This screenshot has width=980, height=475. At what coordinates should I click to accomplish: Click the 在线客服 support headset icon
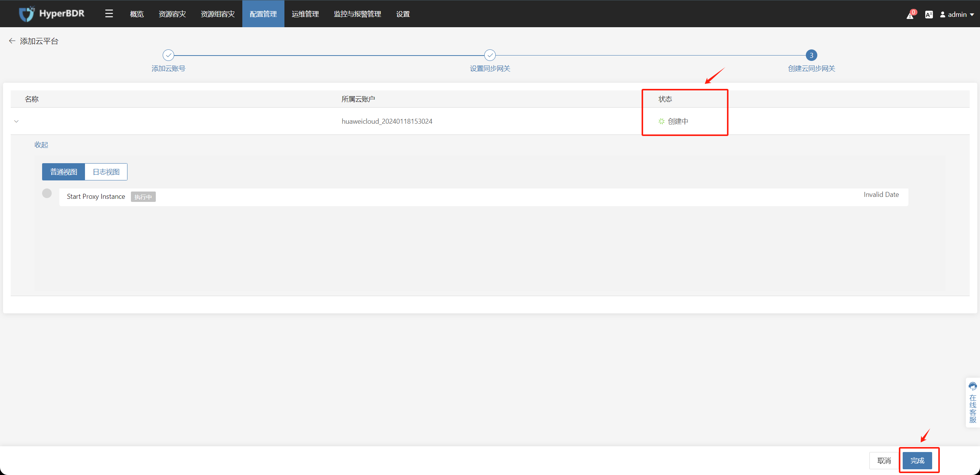click(973, 386)
